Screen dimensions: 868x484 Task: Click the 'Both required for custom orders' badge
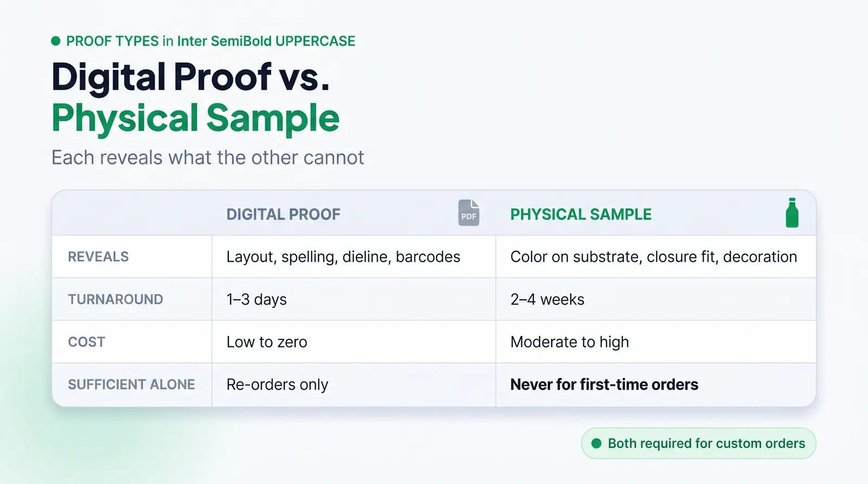pyautogui.click(x=698, y=443)
